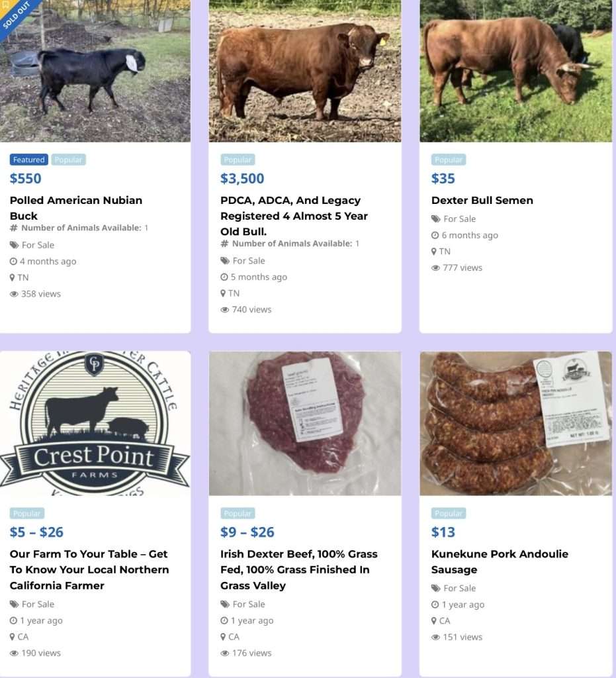Click Popular badge on the $3,500 bull listing

tap(238, 160)
